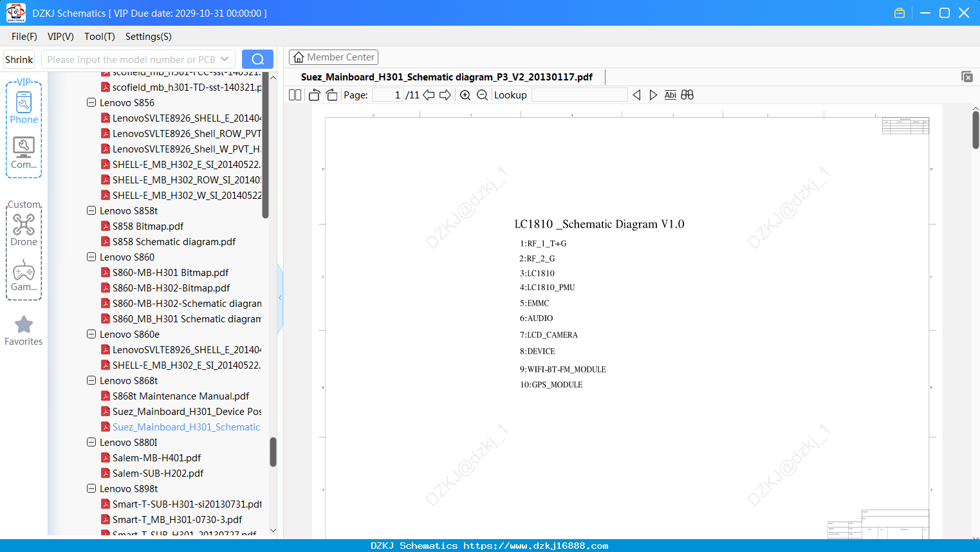The width and height of the screenshot is (980, 552).
Task: Collapse the Lenovo S860e folder
Action: (91, 334)
